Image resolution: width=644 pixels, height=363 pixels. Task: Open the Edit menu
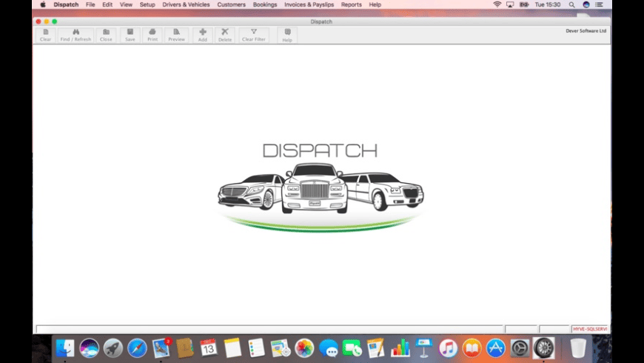pos(107,4)
